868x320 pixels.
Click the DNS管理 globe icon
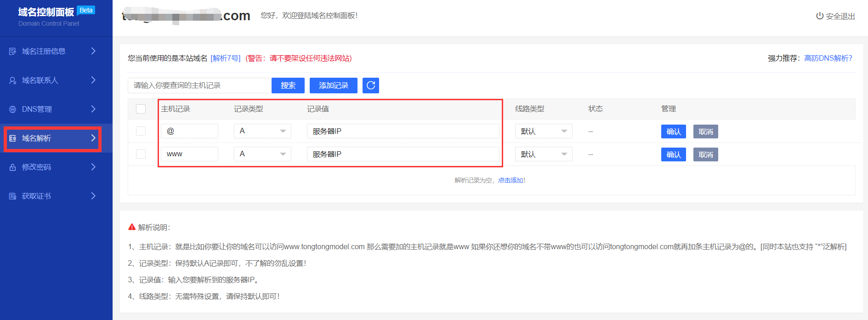12,109
